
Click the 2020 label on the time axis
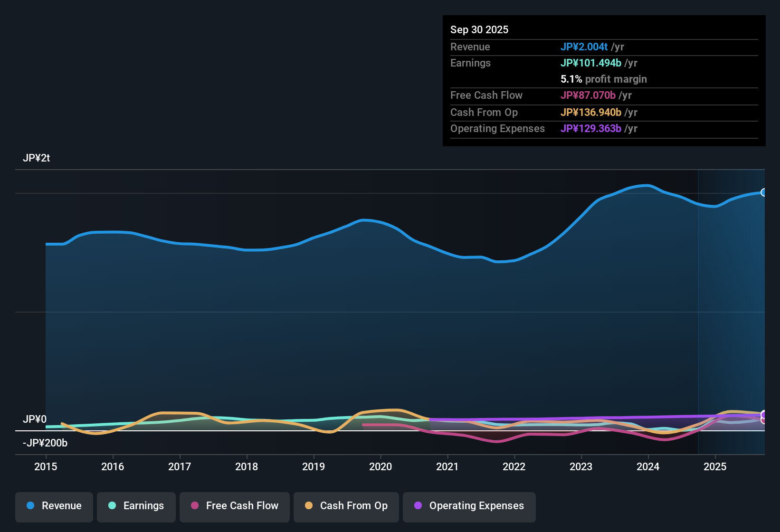(380, 467)
